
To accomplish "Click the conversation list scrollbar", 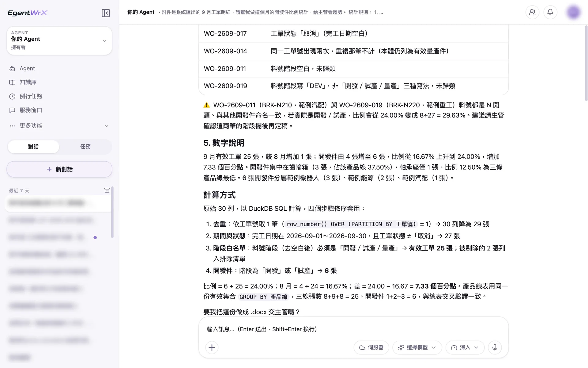I will coord(112,212).
